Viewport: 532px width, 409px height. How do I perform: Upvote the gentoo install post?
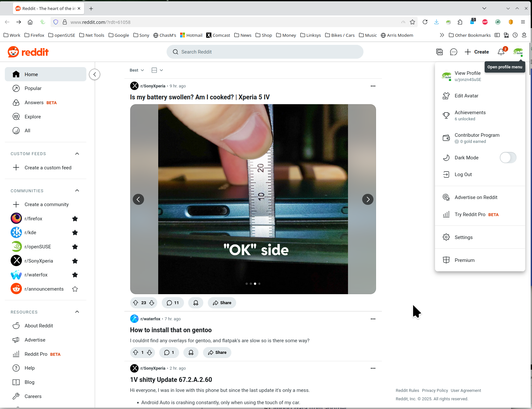click(x=136, y=353)
